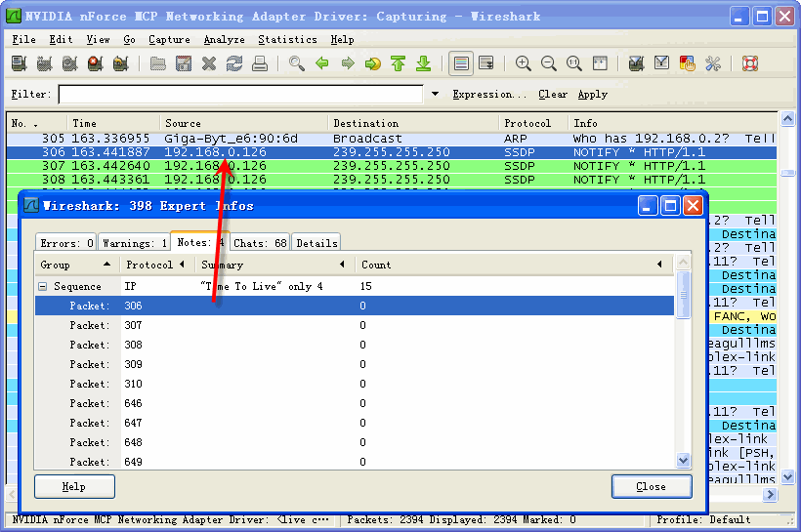Click inside the Filter text field
This screenshot has width=801, height=532.
point(242,95)
